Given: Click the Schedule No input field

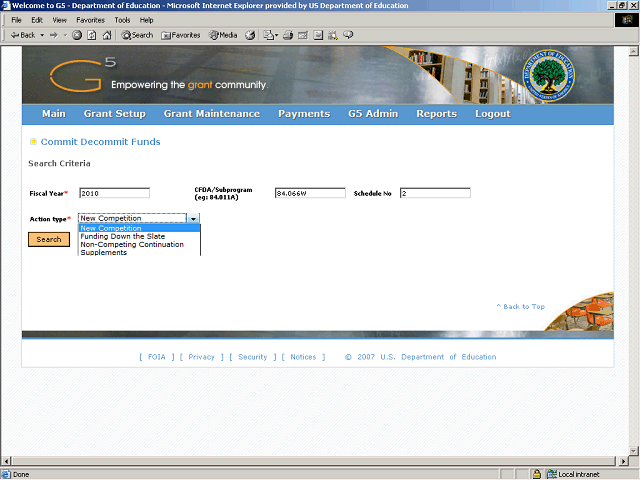Looking at the screenshot, I should click(435, 193).
